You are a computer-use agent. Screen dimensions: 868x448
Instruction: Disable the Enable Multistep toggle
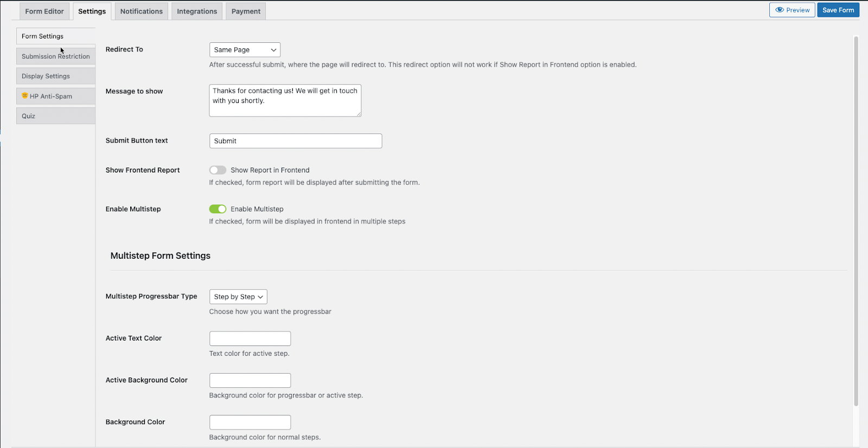[218, 209]
